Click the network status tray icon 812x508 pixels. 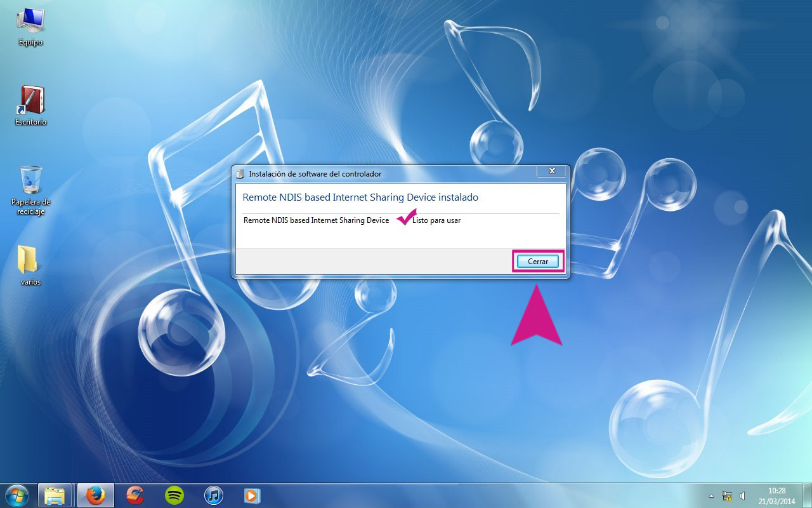pyautogui.click(x=727, y=496)
